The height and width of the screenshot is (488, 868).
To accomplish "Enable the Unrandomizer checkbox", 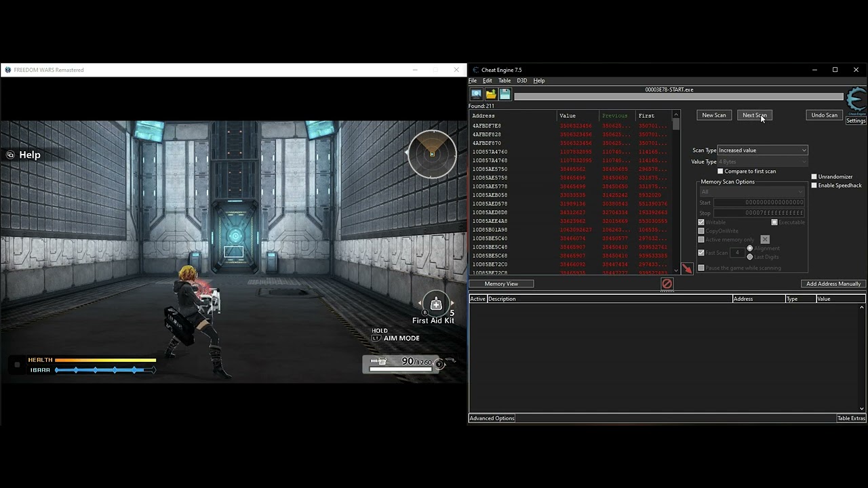I will click(x=814, y=177).
